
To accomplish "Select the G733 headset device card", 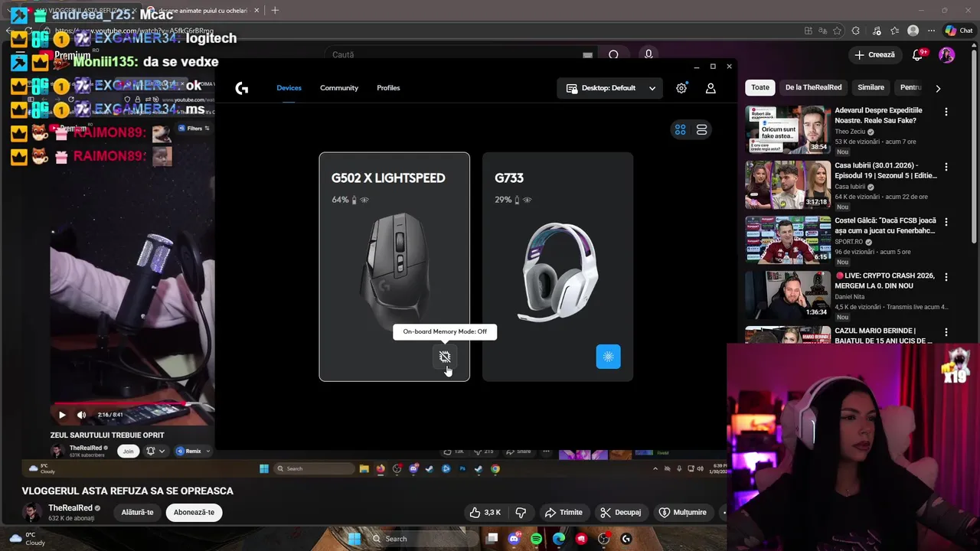I will click(x=557, y=266).
